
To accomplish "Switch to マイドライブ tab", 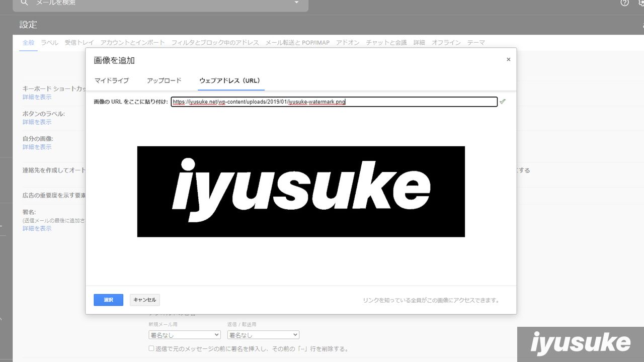I will pyautogui.click(x=112, y=80).
